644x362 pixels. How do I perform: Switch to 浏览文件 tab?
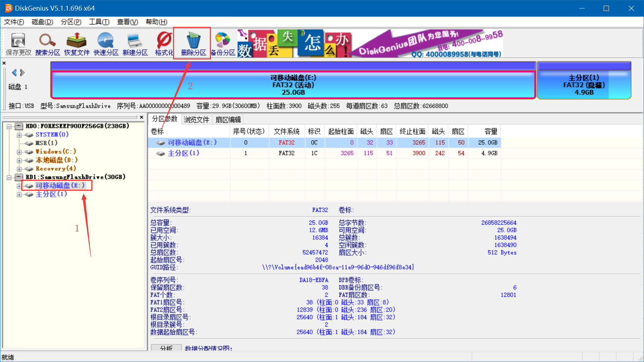(x=196, y=120)
